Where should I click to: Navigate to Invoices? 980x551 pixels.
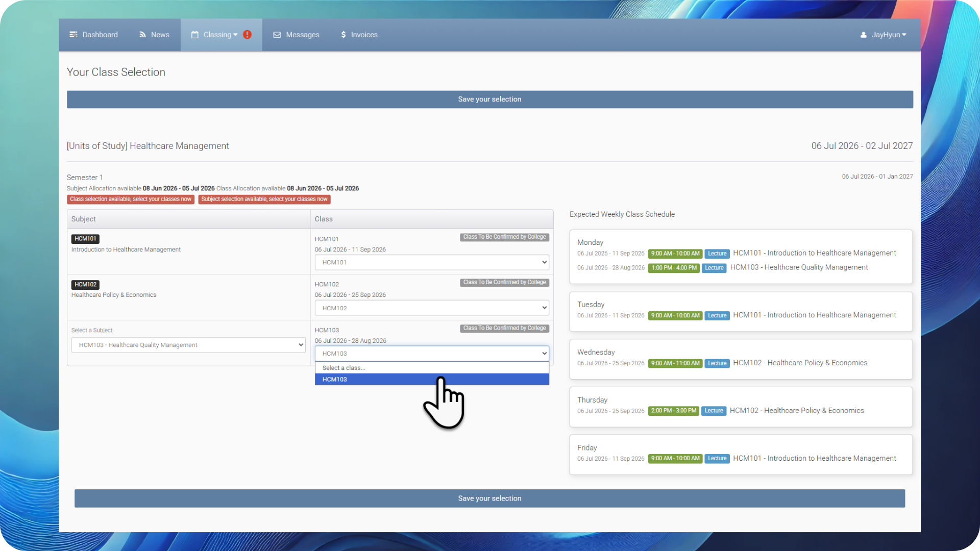359,35
